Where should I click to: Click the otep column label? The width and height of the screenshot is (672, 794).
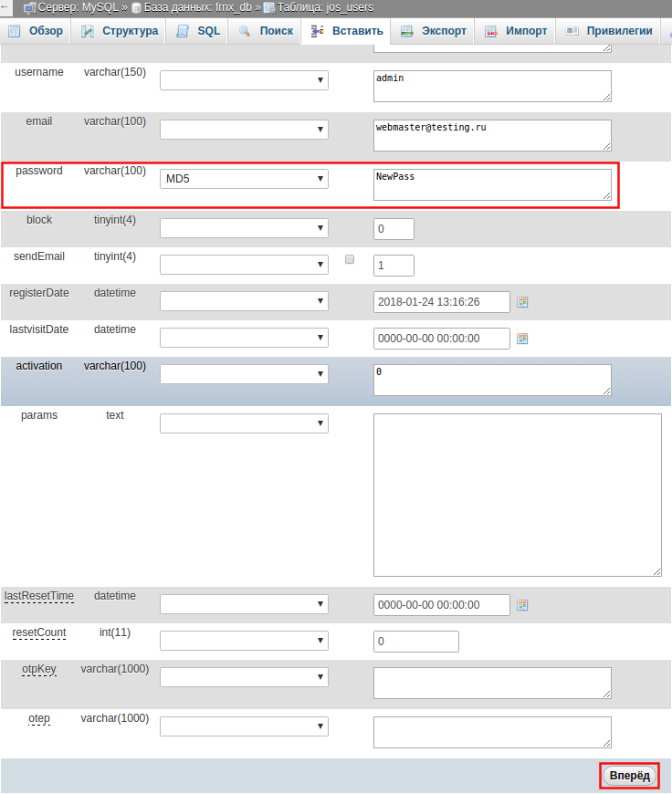pos(39,718)
